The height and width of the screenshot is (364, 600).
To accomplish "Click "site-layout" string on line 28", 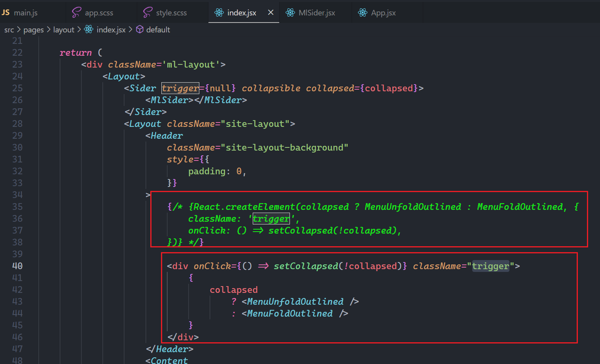I will tap(255, 124).
